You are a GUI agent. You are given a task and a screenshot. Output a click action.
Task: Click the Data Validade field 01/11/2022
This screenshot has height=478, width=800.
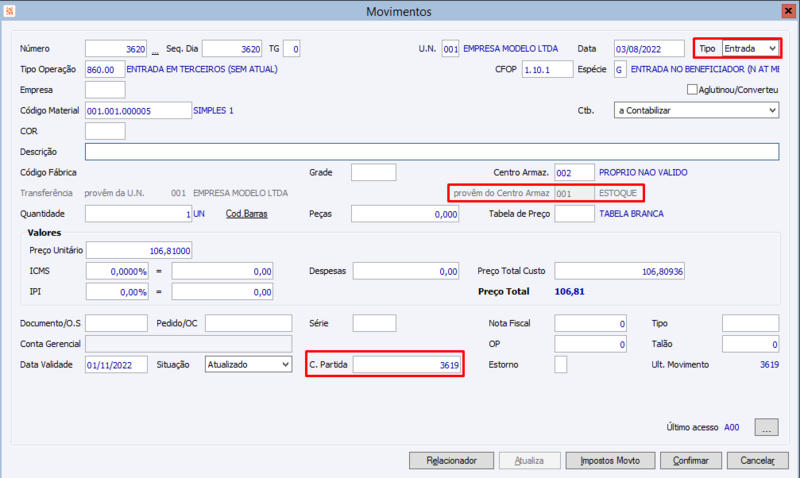click(x=116, y=364)
